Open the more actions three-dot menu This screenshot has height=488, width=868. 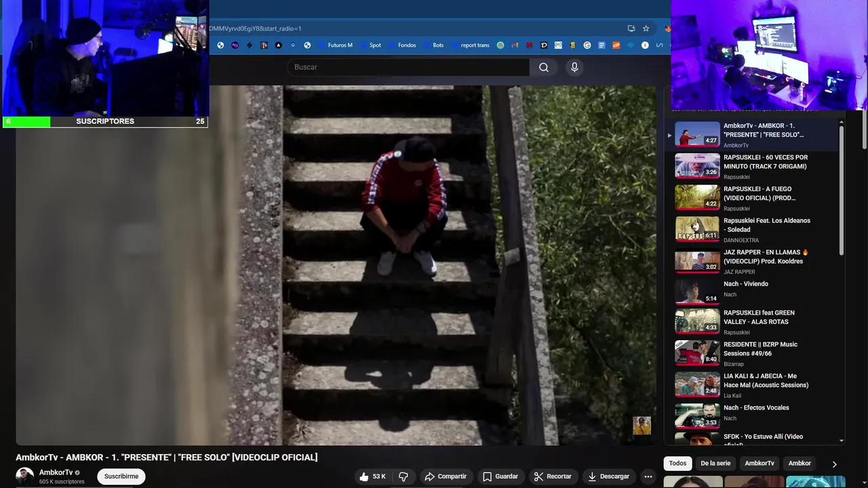point(648,476)
